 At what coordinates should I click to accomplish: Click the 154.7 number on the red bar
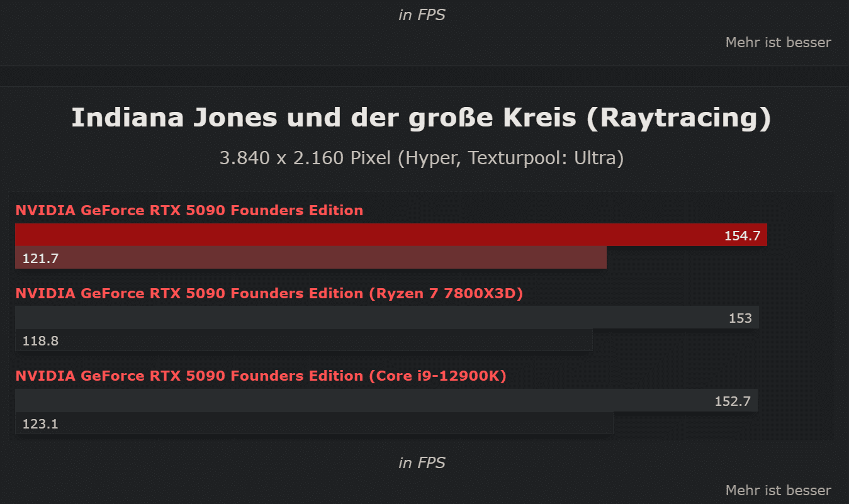743,237
